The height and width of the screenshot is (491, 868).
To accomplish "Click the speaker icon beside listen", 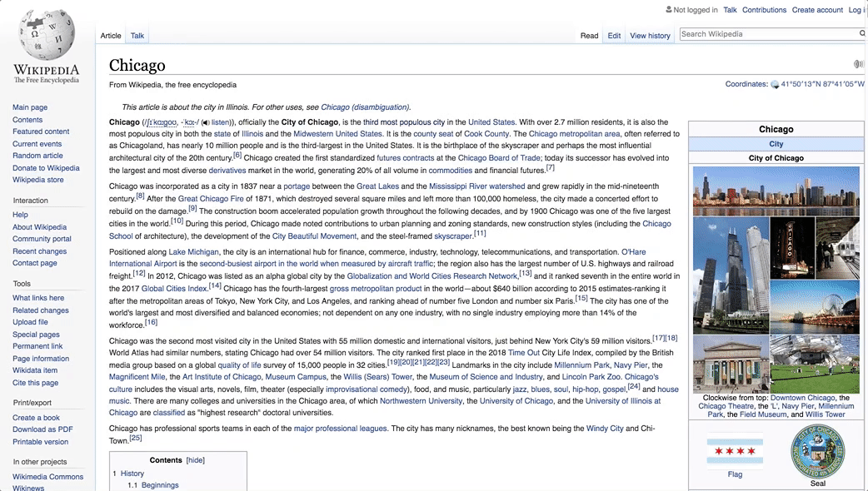I will pos(205,122).
